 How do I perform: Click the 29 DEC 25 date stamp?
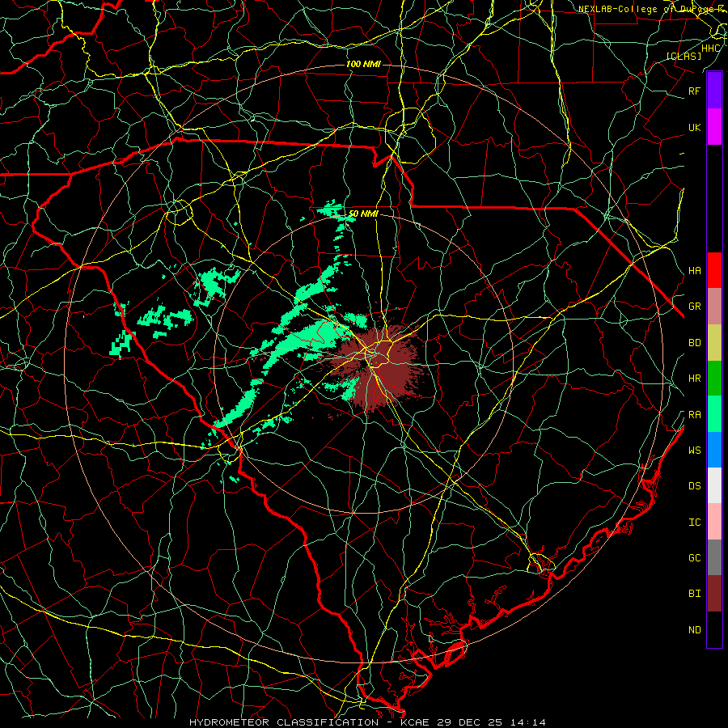tap(470, 722)
